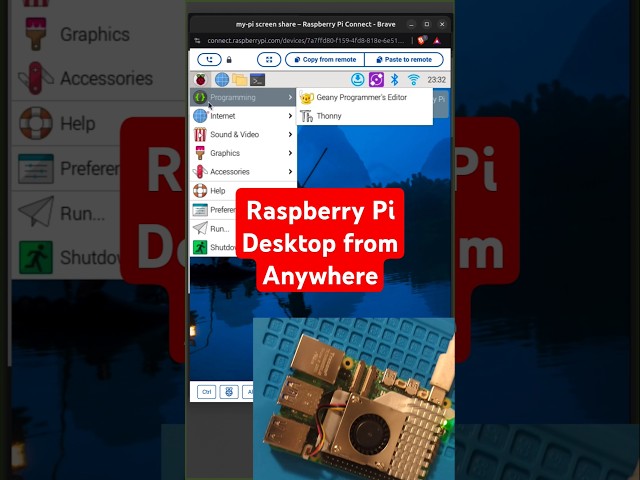The image size is (640, 480).
Task: Open the Wi-Fi network tray icon
Action: pos(413,80)
